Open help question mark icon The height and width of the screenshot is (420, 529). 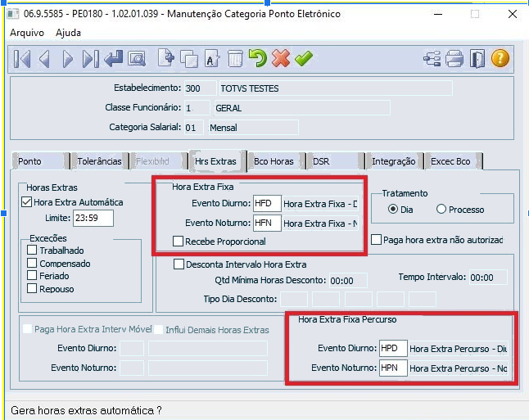point(500,58)
